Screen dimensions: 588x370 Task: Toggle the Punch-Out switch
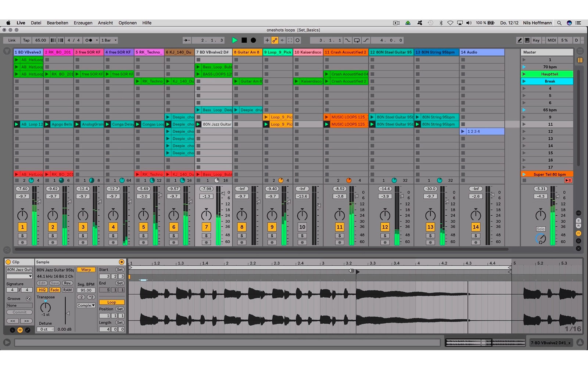point(366,40)
